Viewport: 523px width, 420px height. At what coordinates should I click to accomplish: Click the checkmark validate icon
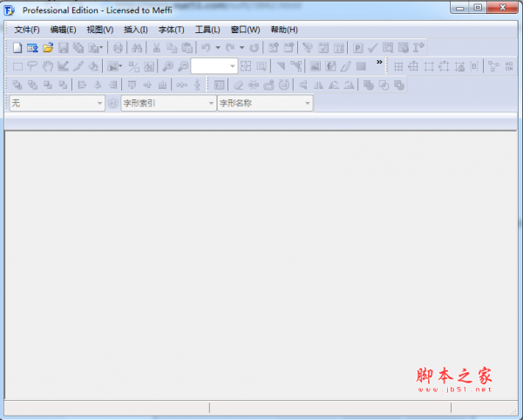point(373,48)
